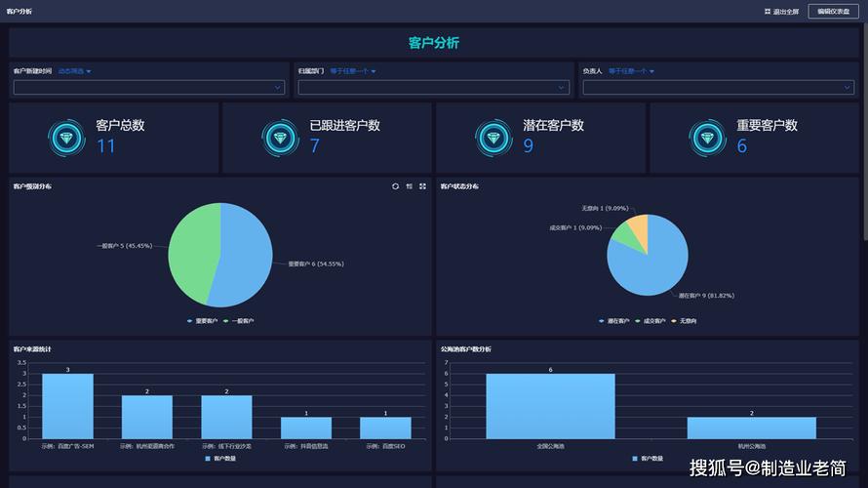
Task: Click the 重要客户数 value 6
Action: [x=742, y=146]
